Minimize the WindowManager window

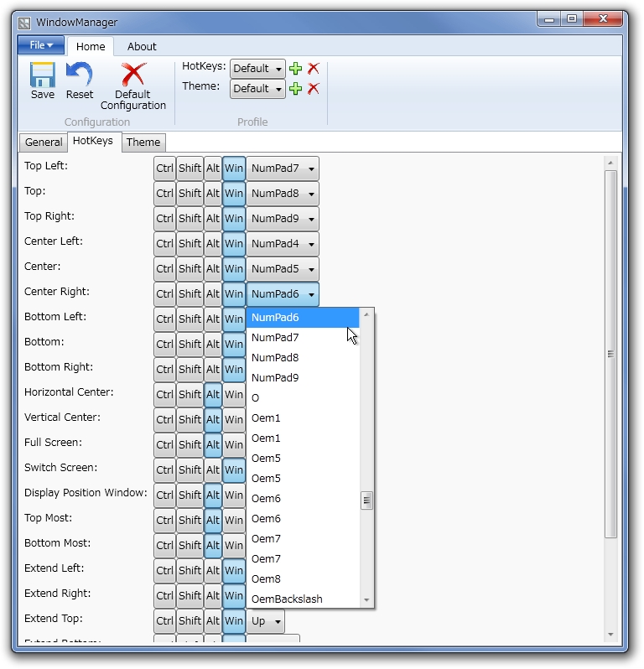coord(549,19)
